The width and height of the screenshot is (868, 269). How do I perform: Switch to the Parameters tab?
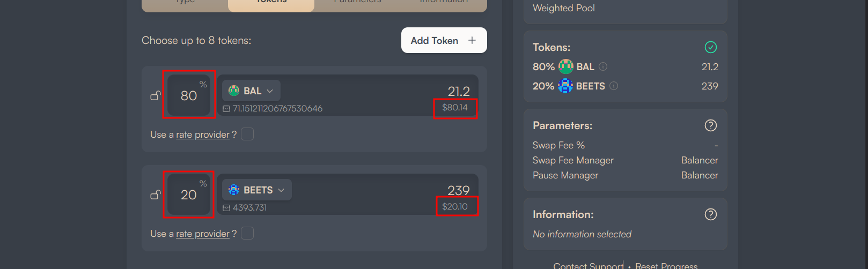point(357,3)
